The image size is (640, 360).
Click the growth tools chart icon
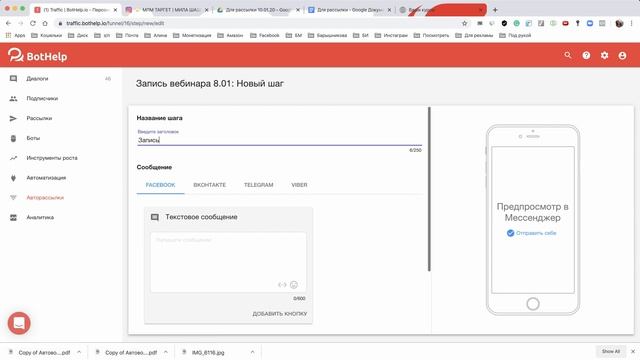coord(13,158)
